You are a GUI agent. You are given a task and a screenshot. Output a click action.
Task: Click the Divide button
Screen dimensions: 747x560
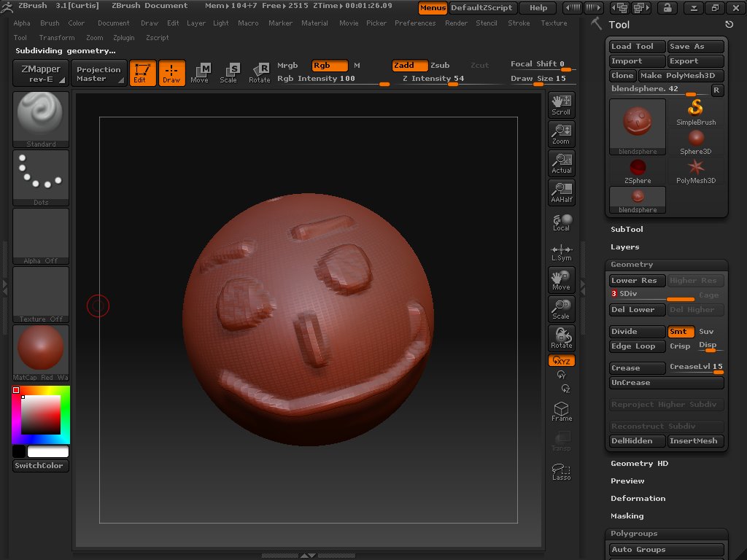pos(638,332)
